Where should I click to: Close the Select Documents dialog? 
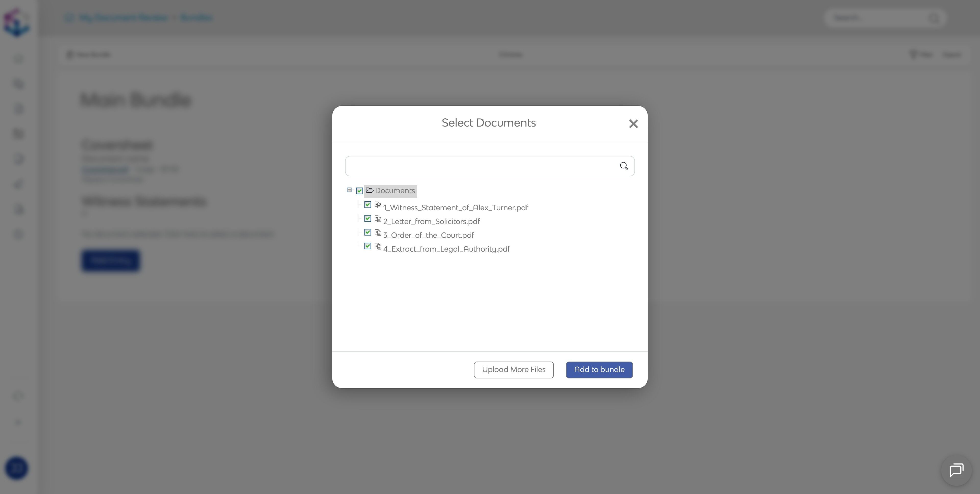point(633,124)
